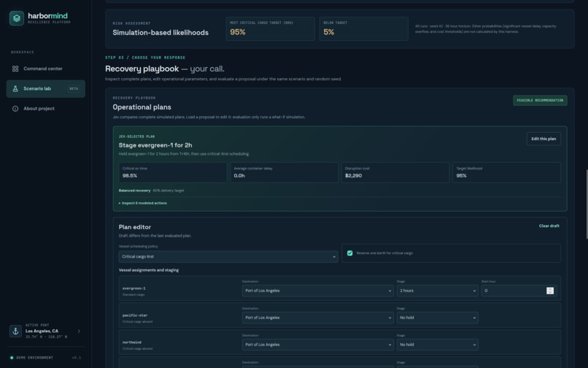Viewport: 588px width, 368px height.
Task: Click the Balanced recovery label
Action: tap(134, 191)
